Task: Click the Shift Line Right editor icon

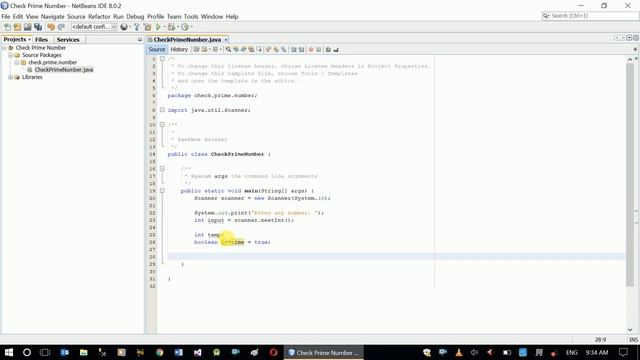Action: [x=301, y=49]
